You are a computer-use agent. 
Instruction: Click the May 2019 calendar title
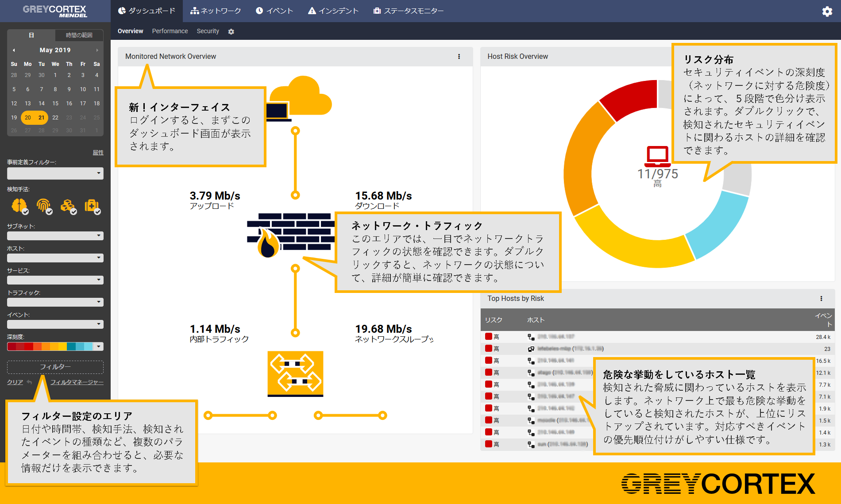pyautogui.click(x=55, y=50)
